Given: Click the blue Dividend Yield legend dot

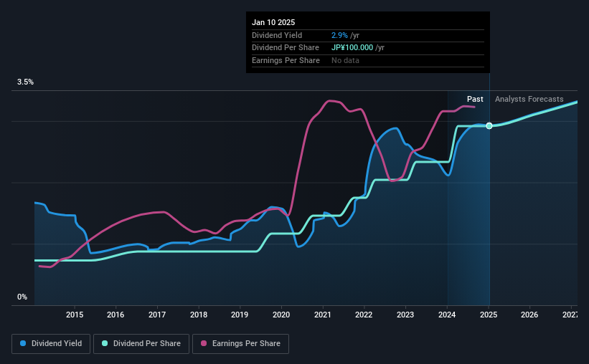Looking at the screenshot, I should (x=23, y=343).
